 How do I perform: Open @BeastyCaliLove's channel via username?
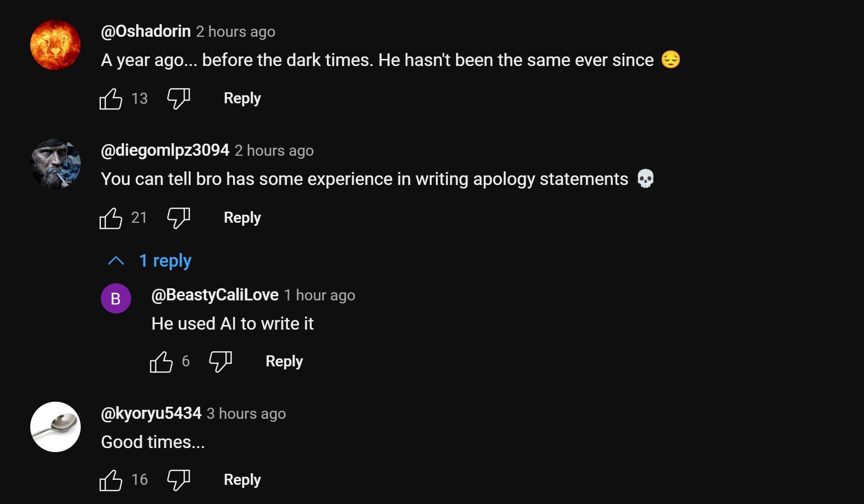[215, 295]
